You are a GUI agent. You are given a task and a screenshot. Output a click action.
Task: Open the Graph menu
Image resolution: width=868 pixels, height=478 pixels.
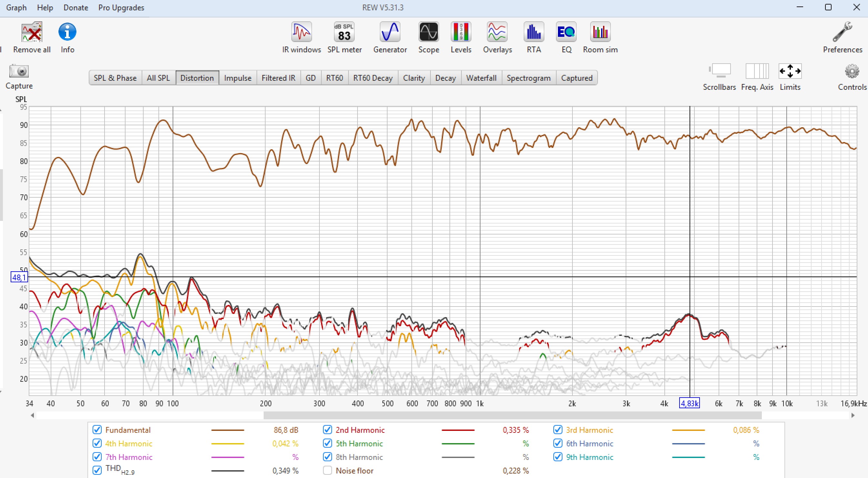click(x=16, y=7)
